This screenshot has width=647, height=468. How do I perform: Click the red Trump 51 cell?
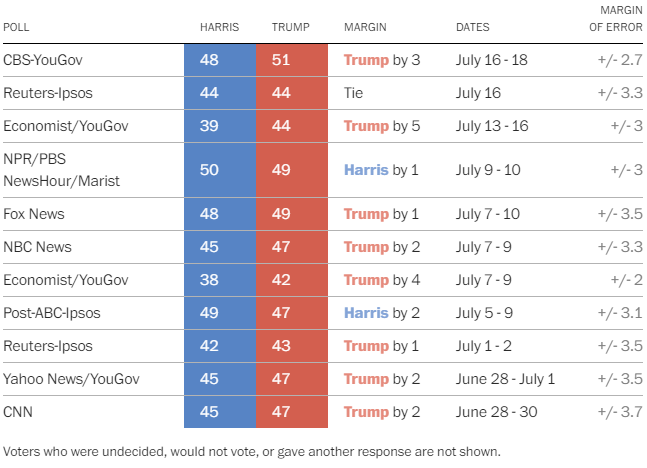(280, 60)
